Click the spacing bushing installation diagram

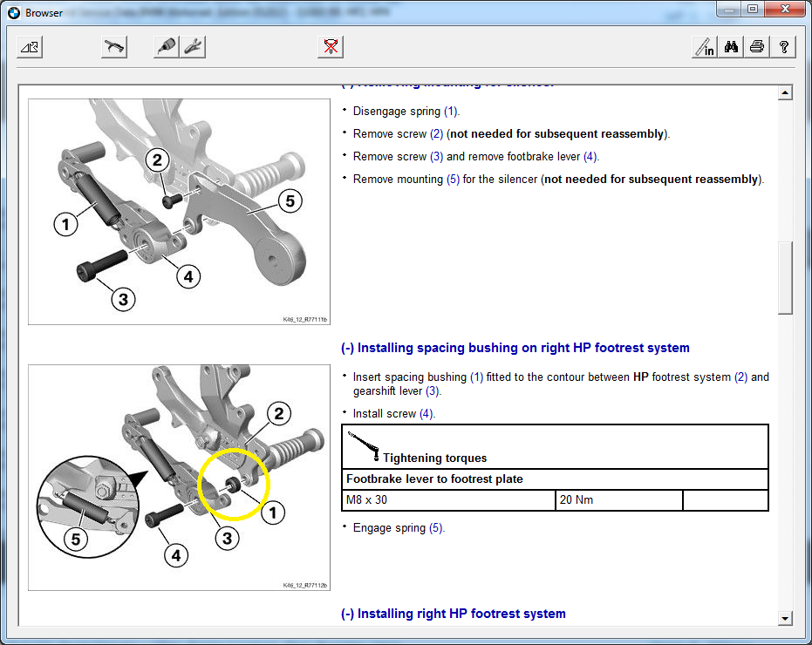pos(179,477)
